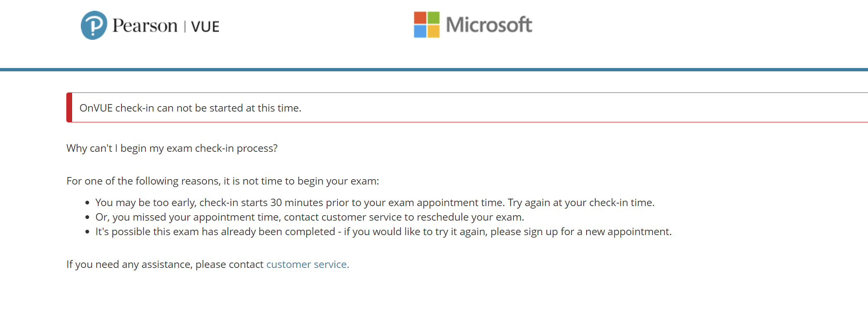Viewport: 868px width, 316px height.
Task: Click the red bar on alert banner
Action: click(x=69, y=107)
